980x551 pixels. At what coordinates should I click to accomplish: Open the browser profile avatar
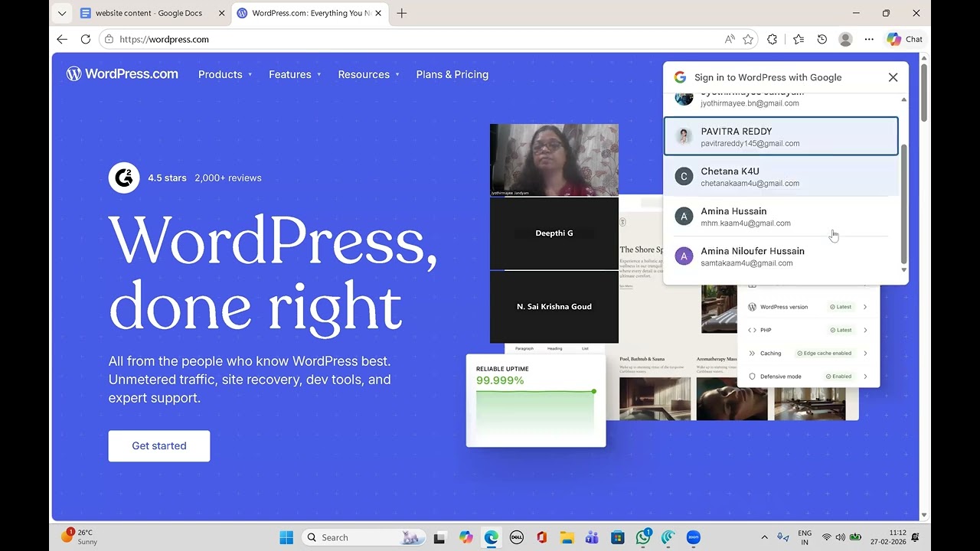tap(845, 39)
